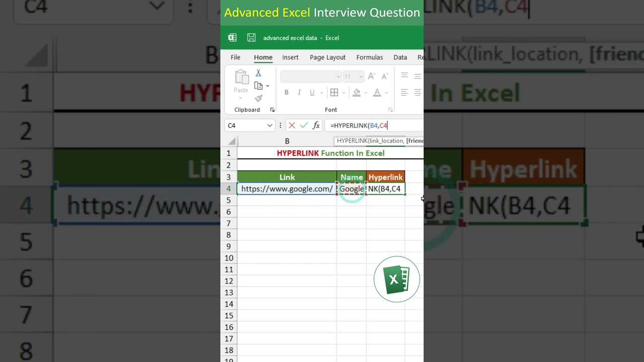The height and width of the screenshot is (362, 644).
Task: Click the HYPERLINK function tooltip
Action: tap(379, 141)
